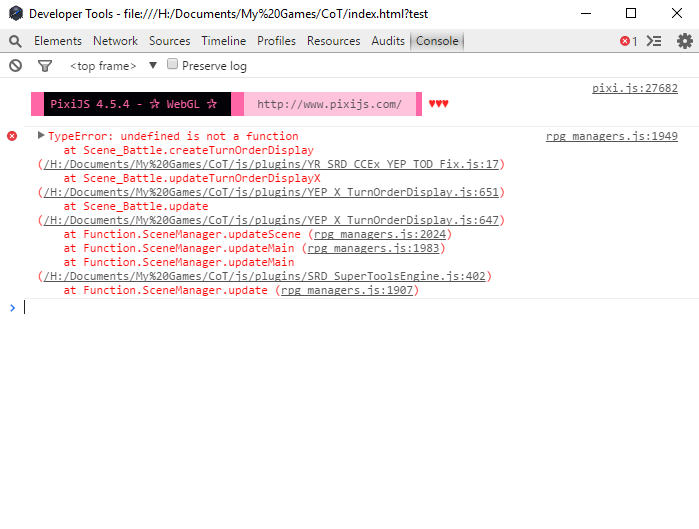699x529 pixels.
Task: Click the Function.SceneManager.updateScene trace text
Action: click(192, 234)
